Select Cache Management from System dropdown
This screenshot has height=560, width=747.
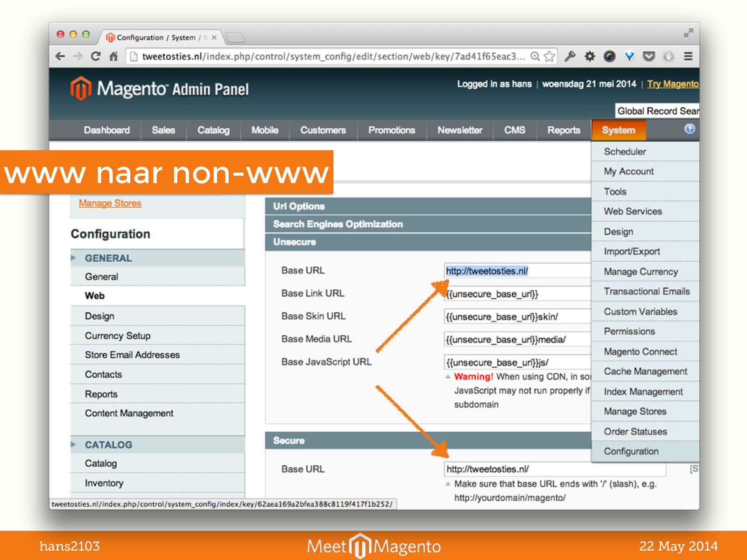[x=645, y=371]
